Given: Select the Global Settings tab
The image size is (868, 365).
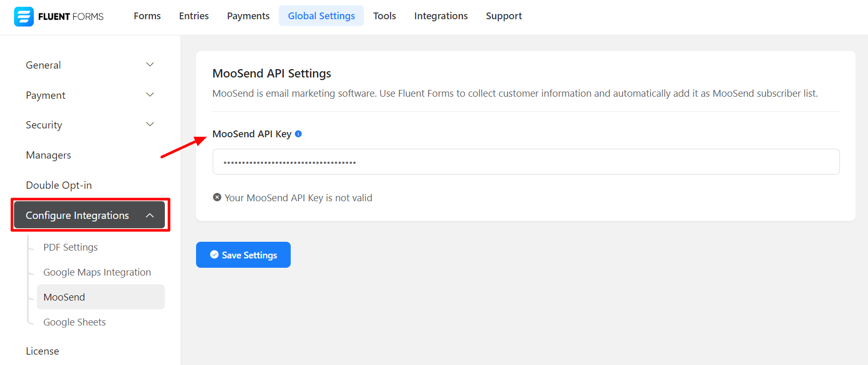Looking at the screenshot, I should (321, 16).
